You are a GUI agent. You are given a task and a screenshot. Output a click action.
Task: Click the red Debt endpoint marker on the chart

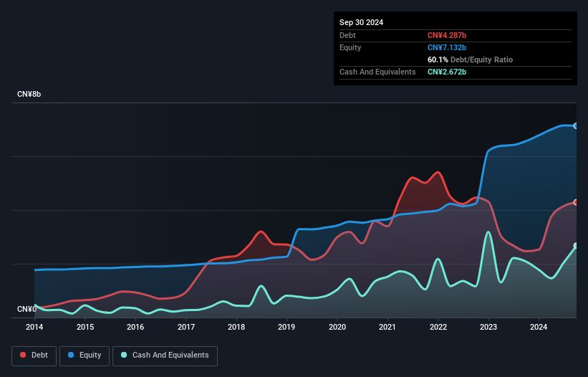(x=576, y=202)
